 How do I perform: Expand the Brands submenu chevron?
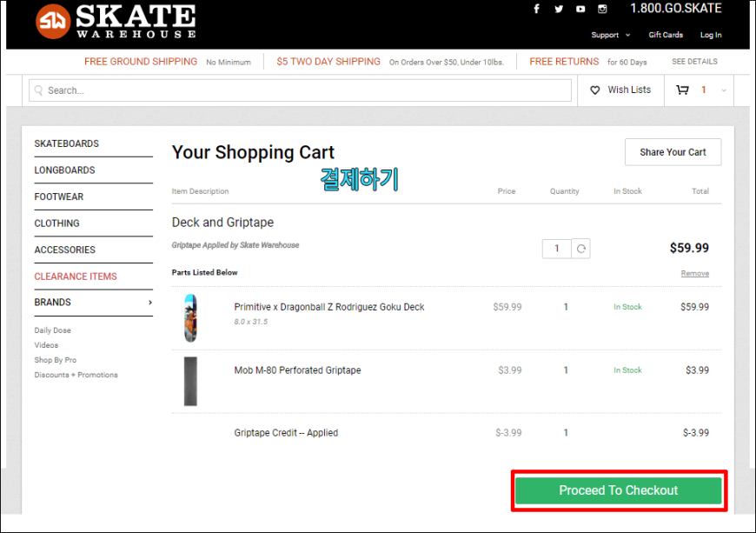click(x=150, y=303)
